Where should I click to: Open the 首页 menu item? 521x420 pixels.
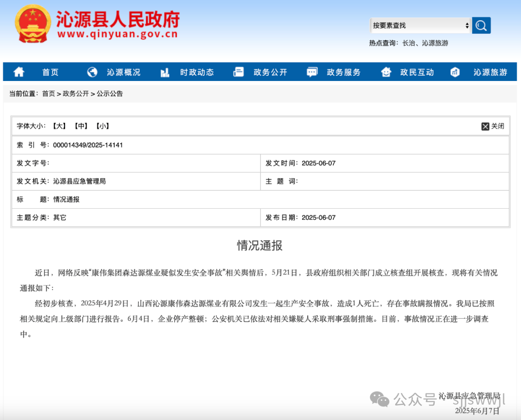pos(50,72)
